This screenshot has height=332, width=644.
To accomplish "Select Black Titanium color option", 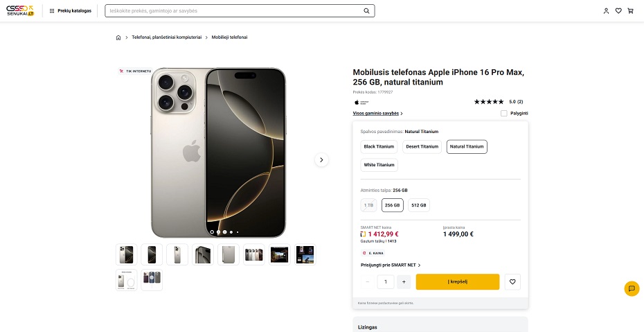I will coord(379,147).
